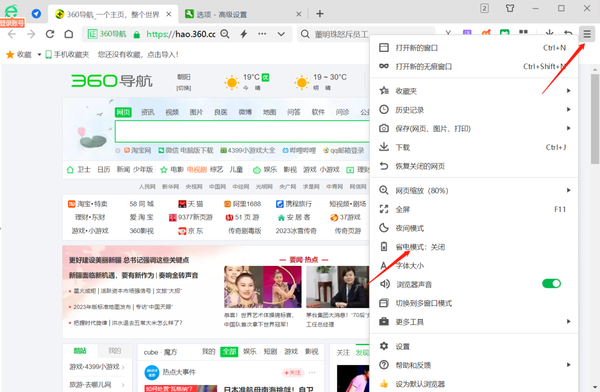This screenshot has width=600, height=392.
Task: Click the search box magnifier icon
Action: 305,34
